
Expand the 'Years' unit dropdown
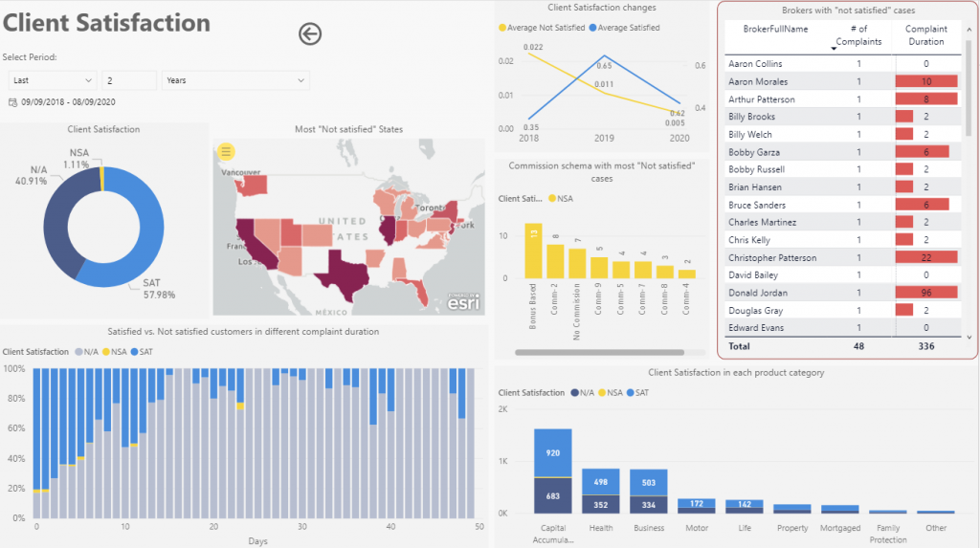[x=235, y=81]
